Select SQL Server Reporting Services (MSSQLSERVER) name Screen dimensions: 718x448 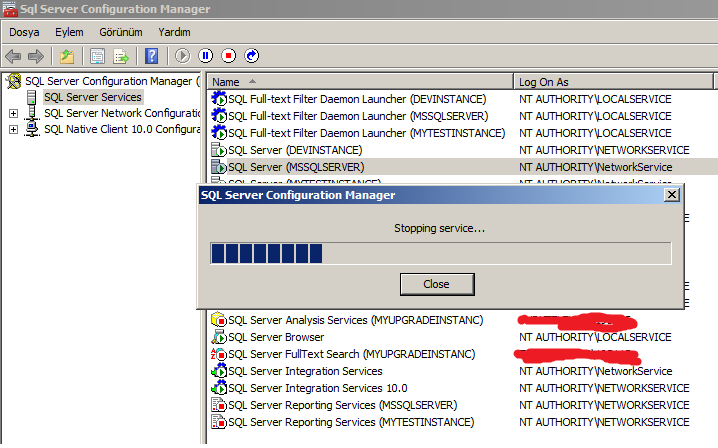[343, 405]
